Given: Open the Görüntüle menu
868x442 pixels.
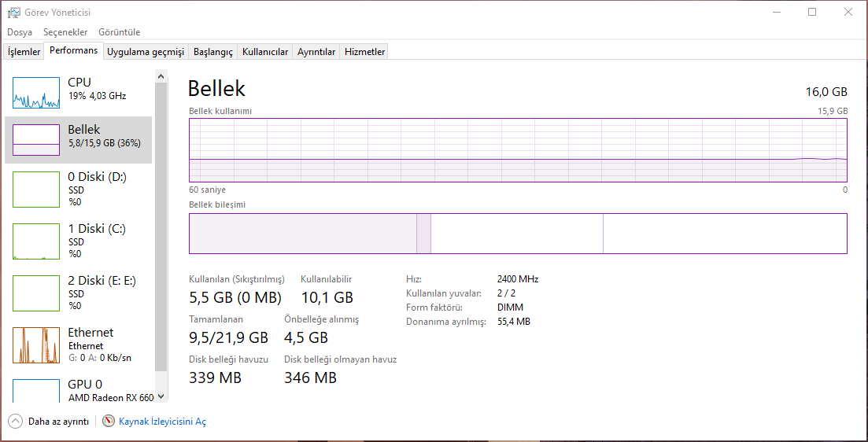Looking at the screenshot, I should [x=120, y=32].
